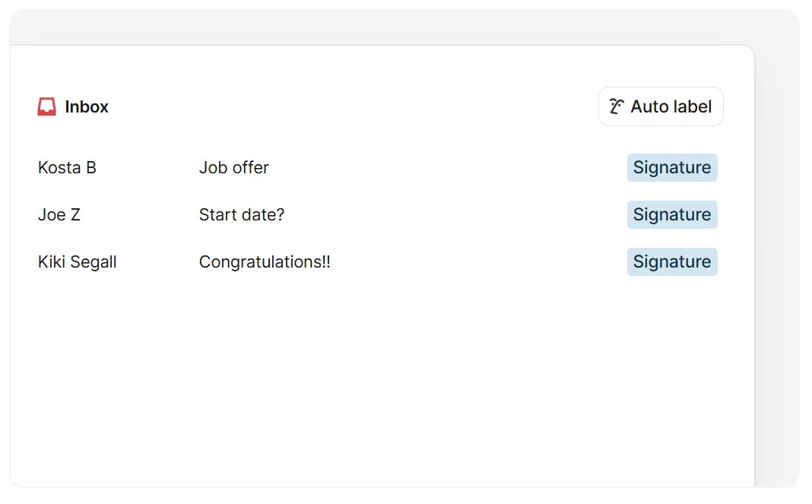812x504 pixels.
Task: Click sender name Kiki Segall
Action: 77,262
